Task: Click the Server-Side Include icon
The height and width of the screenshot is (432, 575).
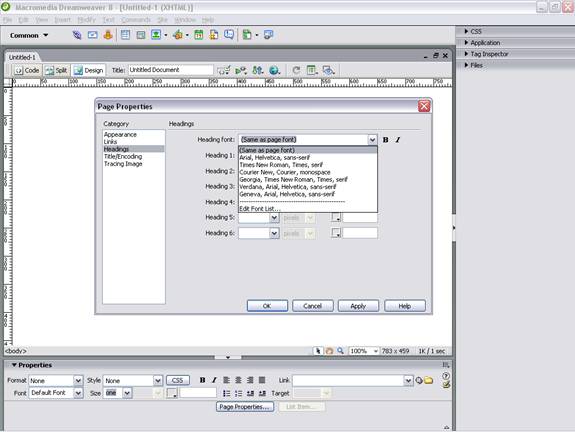Action: [x=214, y=35]
